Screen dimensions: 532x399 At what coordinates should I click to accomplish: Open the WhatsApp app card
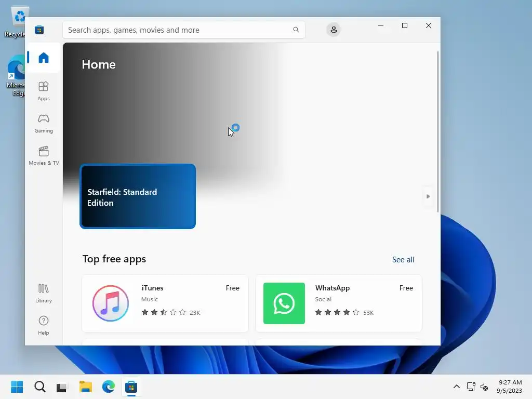pyautogui.click(x=339, y=303)
